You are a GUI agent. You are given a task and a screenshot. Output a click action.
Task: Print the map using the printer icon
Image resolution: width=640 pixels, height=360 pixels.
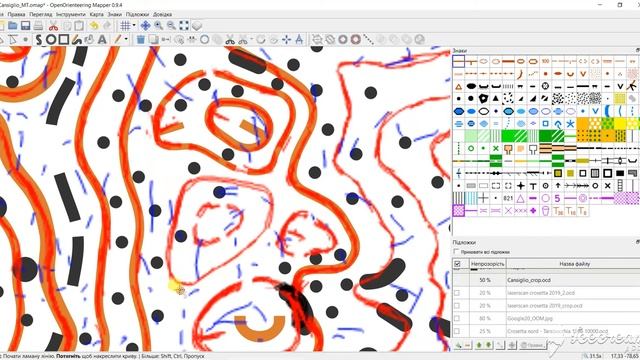38,26
